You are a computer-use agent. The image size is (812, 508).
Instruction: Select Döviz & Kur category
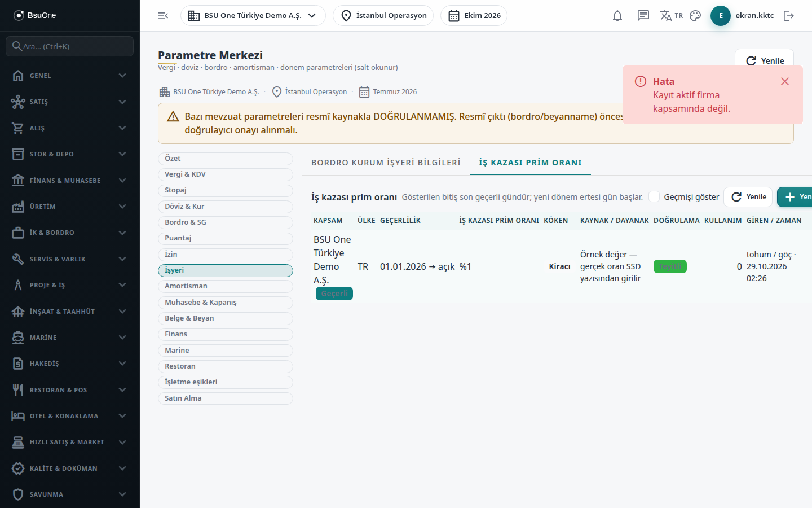pyautogui.click(x=226, y=207)
